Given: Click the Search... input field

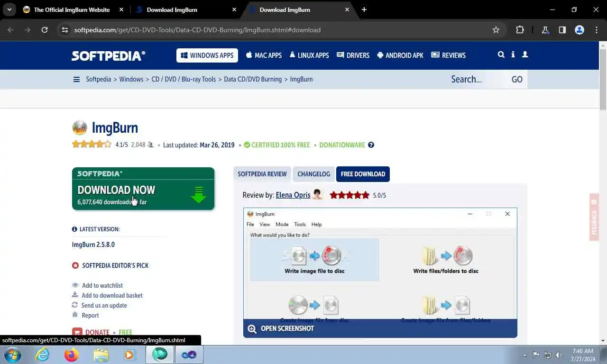Looking at the screenshot, I should click(x=477, y=79).
